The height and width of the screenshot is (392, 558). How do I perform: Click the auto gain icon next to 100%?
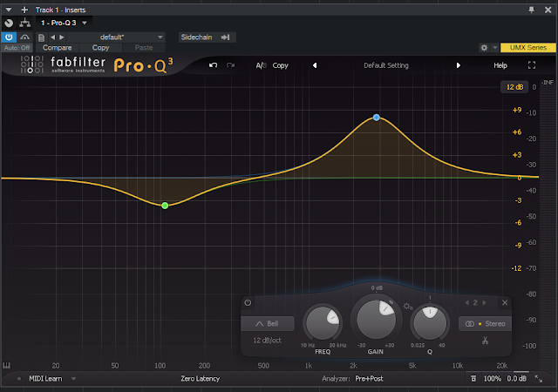click(x=473, y=378)
